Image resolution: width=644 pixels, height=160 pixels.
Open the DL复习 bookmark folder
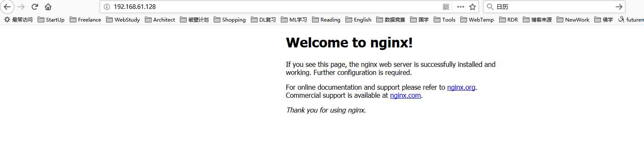(x=263, y=19)
